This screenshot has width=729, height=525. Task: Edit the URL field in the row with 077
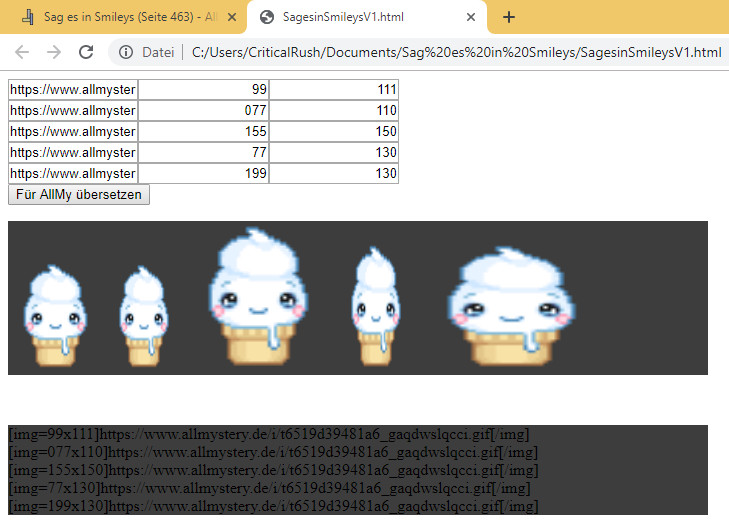[73, 110]
